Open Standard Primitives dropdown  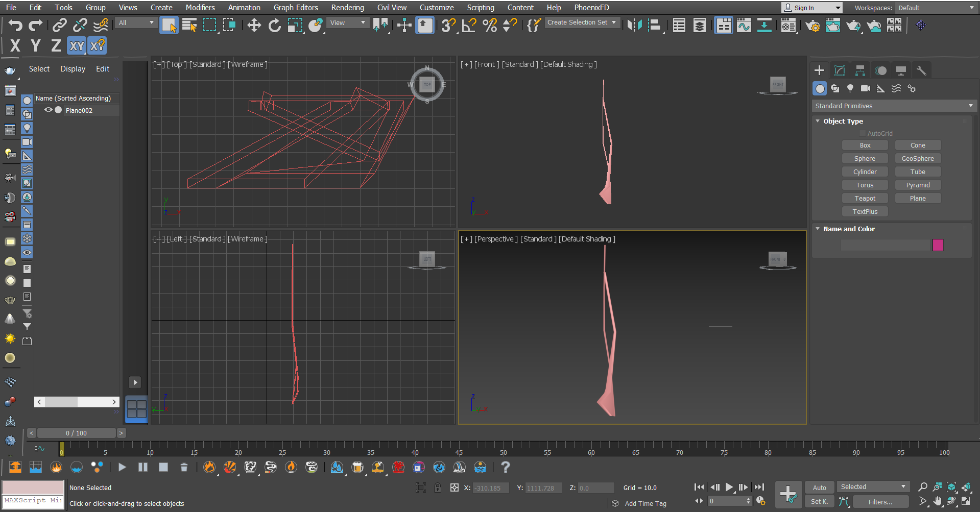[x=894, y=106]
